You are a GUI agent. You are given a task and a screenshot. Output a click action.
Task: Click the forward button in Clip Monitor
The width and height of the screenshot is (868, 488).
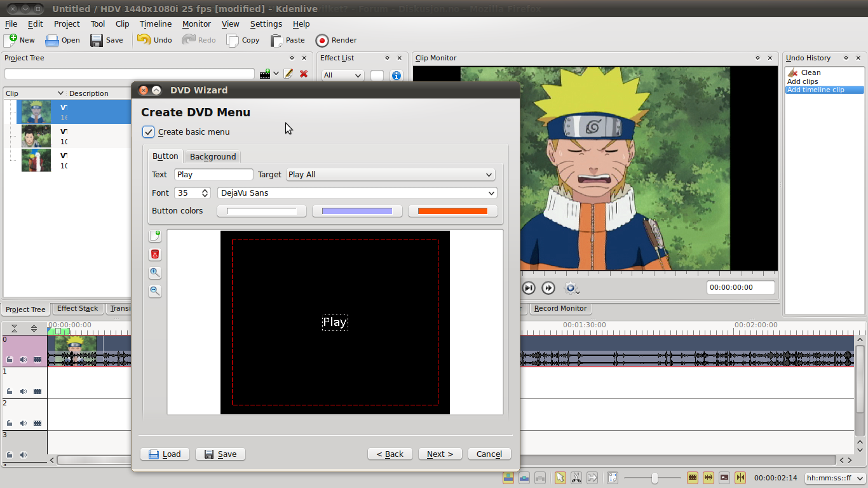(548, 288)
